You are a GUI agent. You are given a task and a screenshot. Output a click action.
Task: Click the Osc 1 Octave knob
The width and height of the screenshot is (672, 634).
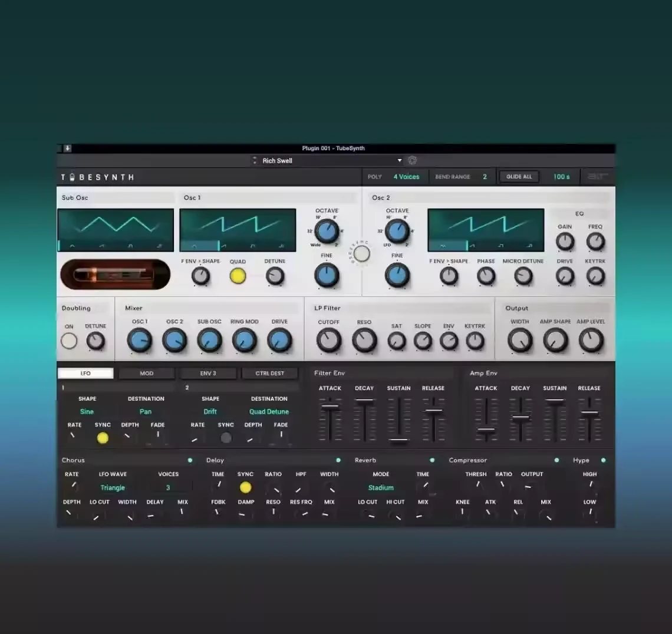pyautogui.click(x=327, y=232)
